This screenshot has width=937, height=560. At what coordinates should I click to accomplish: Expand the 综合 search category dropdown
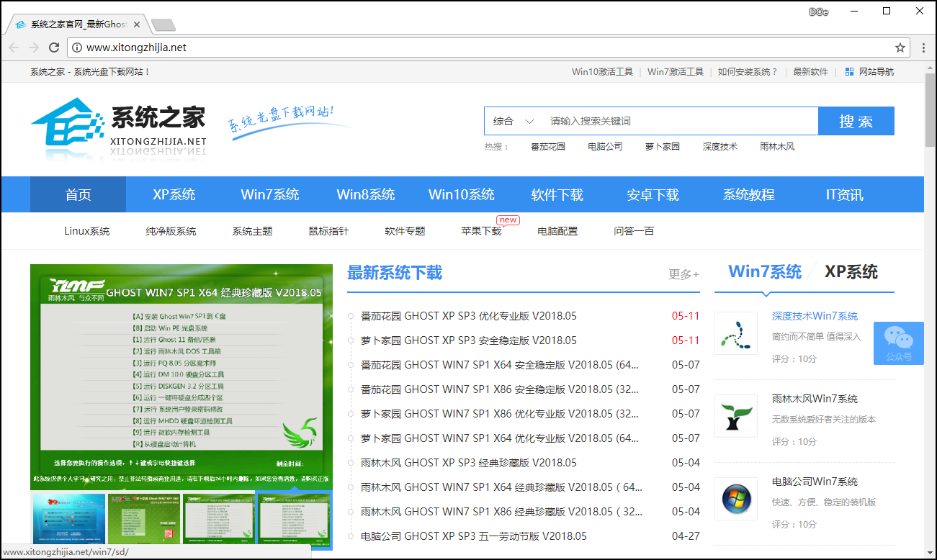pos(513,121)
